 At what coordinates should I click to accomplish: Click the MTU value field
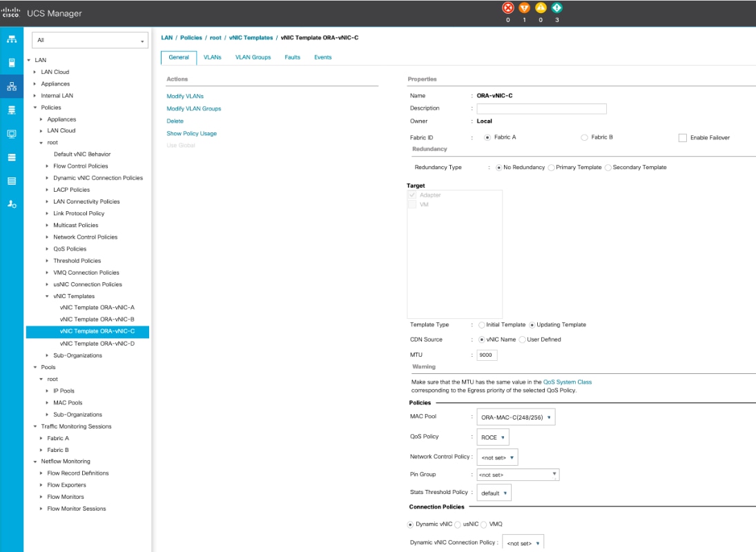pyautogui.click(x=487, y=355)
